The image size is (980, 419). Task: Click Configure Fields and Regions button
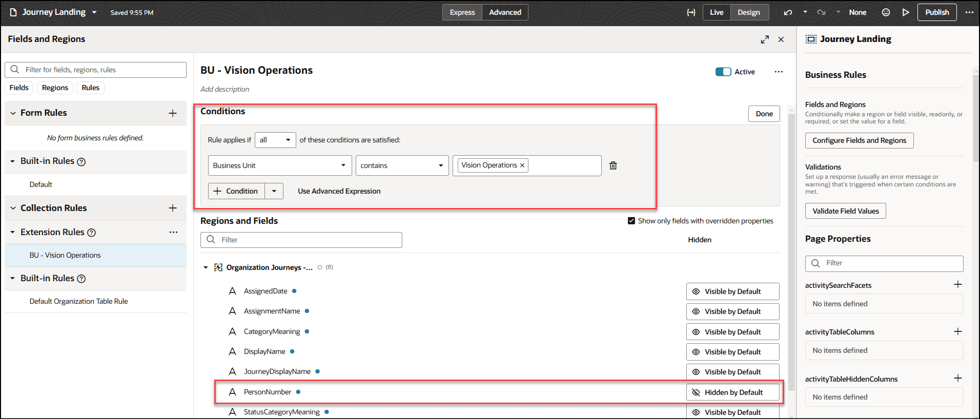click(x=859, y=140)
